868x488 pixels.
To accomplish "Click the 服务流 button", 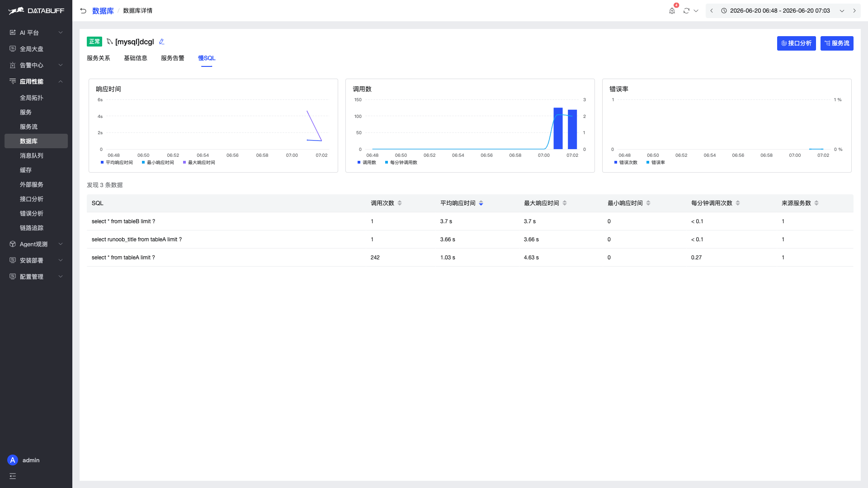I will [837, 43].
